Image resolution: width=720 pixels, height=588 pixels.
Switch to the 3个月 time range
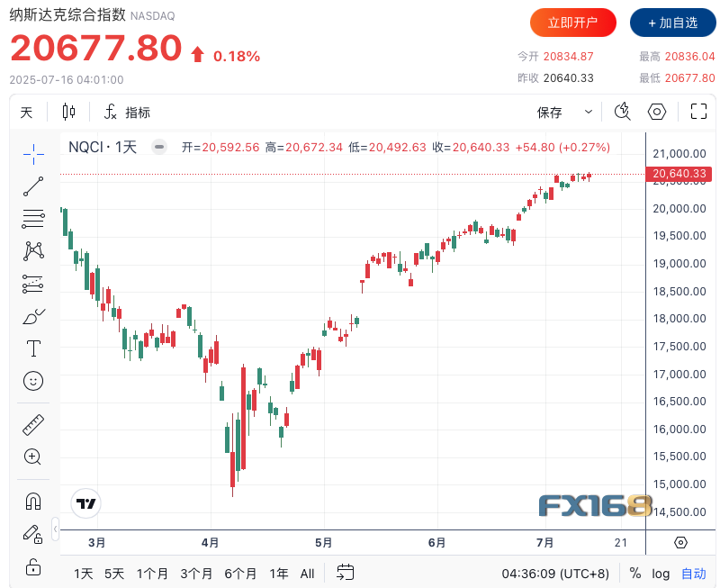[196, 573]
